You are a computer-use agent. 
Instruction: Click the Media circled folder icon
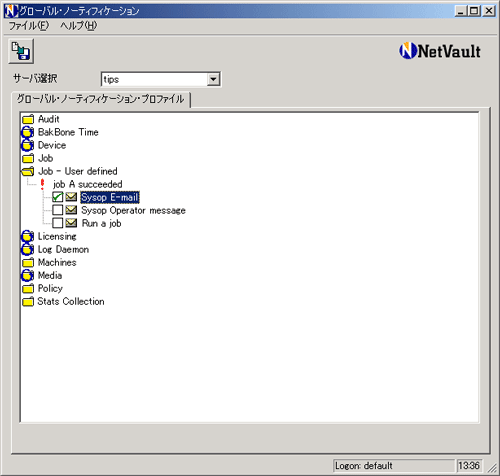pos(28,276)
